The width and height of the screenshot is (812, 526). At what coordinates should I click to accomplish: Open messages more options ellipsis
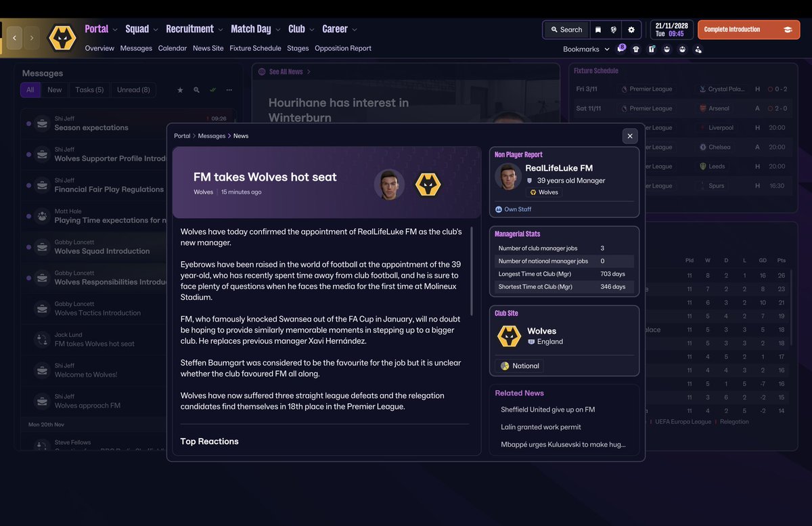229,90
